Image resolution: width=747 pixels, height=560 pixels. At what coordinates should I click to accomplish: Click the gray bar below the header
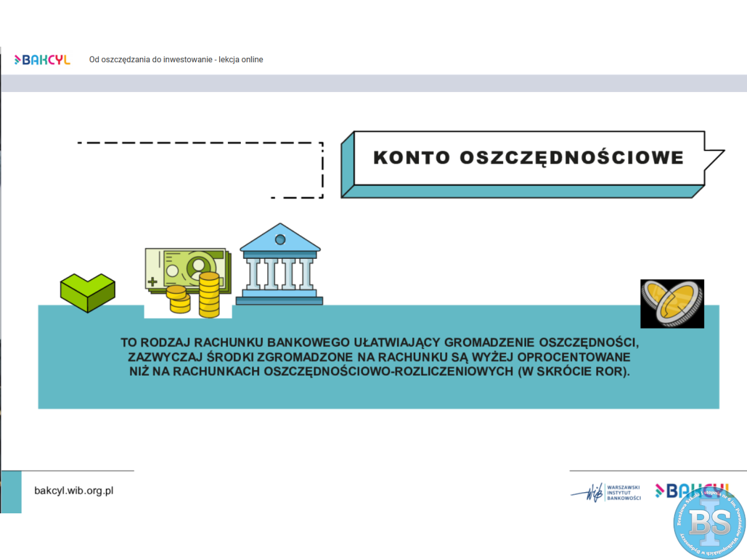[x=374, y=83]
